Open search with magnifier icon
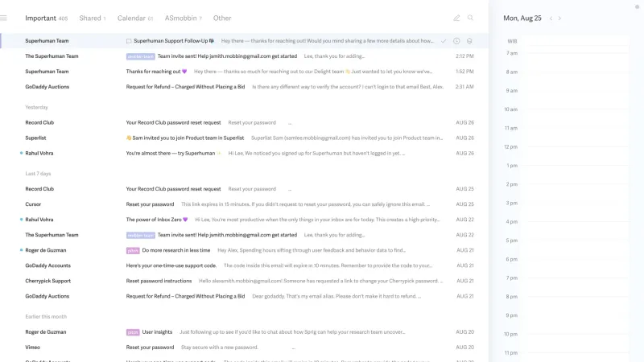Screen dimensions: 644x362 pyautogui.click(x=470, y=18)
